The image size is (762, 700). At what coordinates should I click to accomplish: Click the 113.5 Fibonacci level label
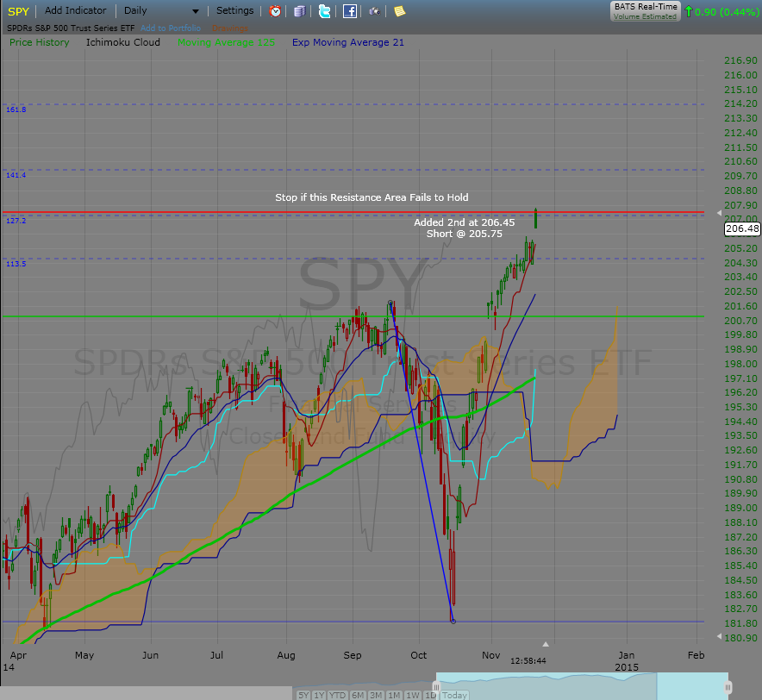[x=16, y=264]
